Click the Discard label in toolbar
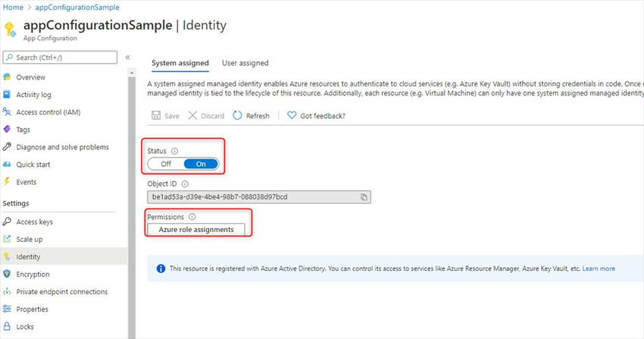The image size is (644, 339). point(212,116)
